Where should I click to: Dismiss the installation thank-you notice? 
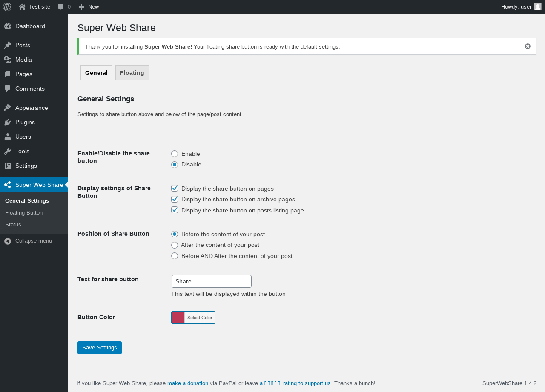click(x=528, y=46)
